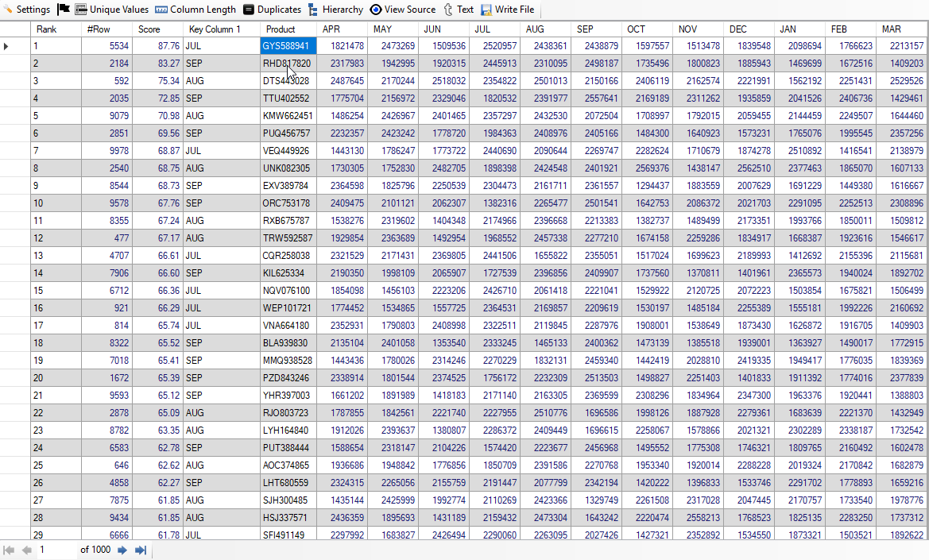This screenshot has height=560, width=929.
Task: Go to previous page arrow
Action: 27,550
